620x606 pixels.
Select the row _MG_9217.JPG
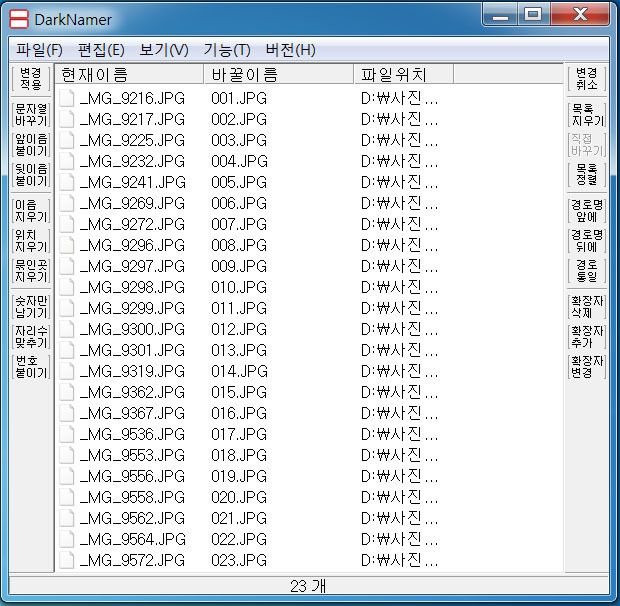click(x=255, y=119)
